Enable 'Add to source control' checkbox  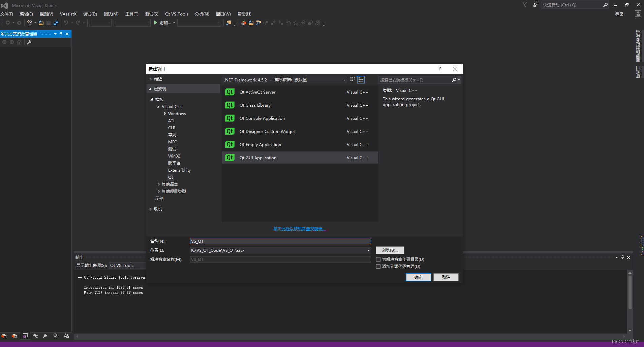click(x=378, y=266)
